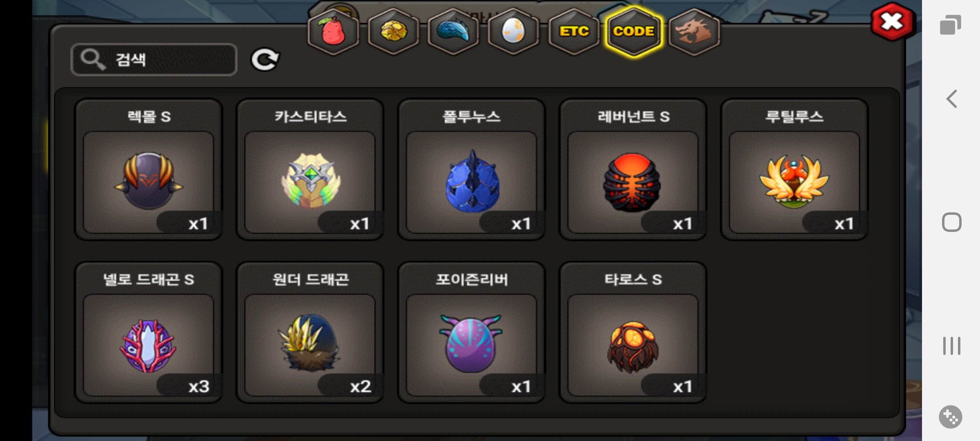Switch to the ETC tab
Viewport: 980px width, 441px height.
coord(574,32)
